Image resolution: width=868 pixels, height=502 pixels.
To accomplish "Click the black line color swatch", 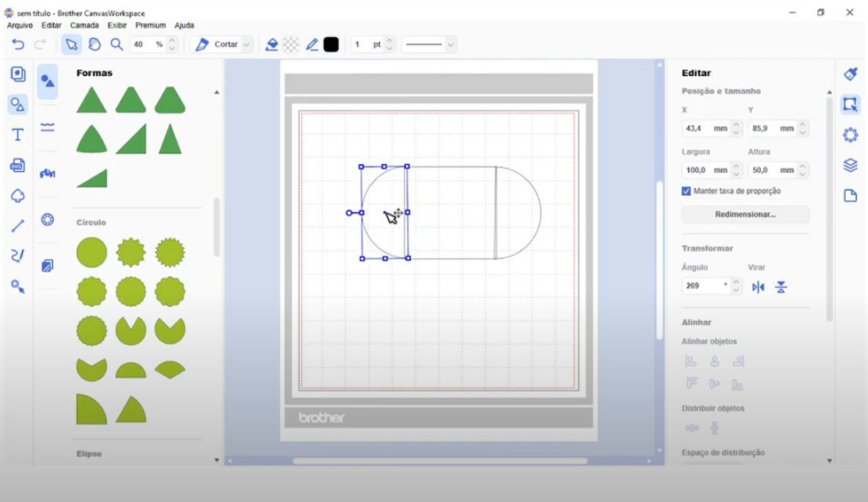I will click(331, 44).
